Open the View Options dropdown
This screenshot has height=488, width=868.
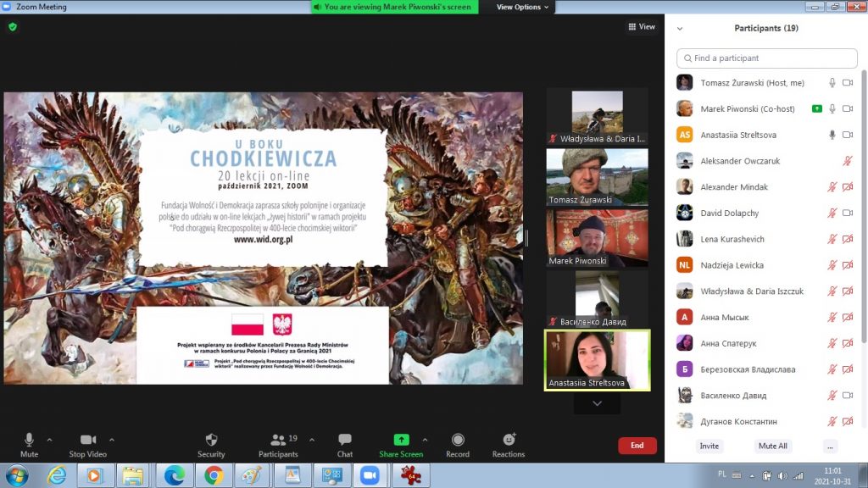(522, 7)
